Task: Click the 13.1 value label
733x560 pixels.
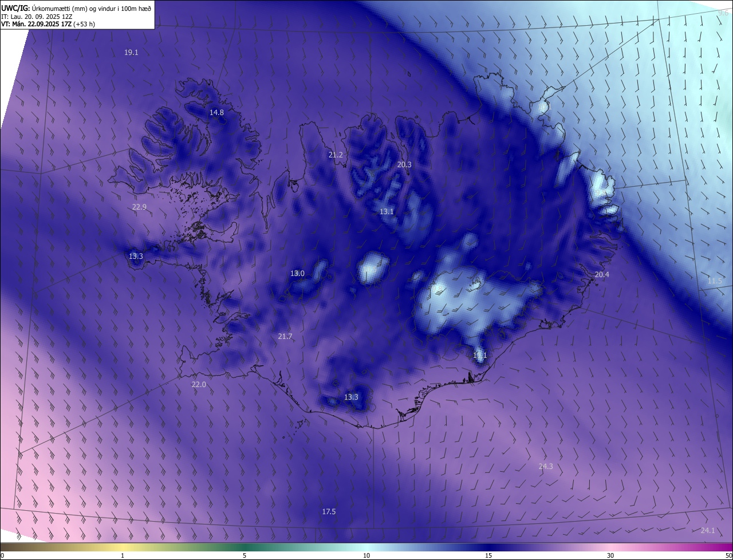Action: pos(387,211)
